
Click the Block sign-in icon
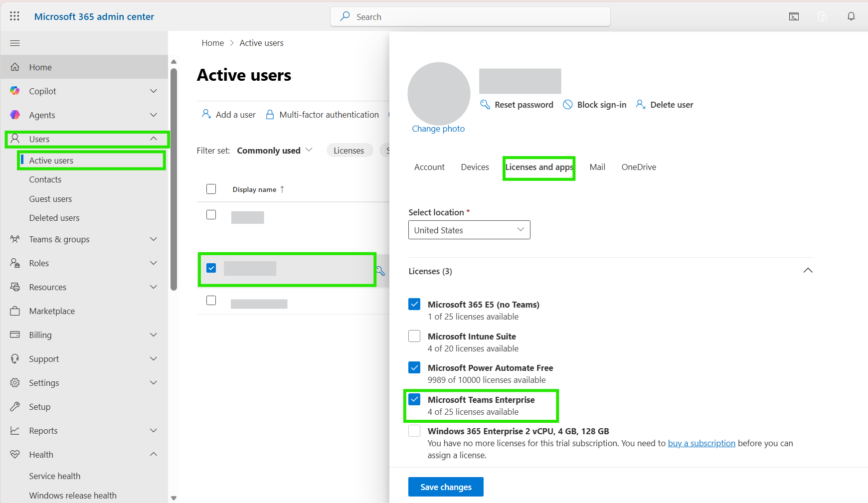(567, 105)
